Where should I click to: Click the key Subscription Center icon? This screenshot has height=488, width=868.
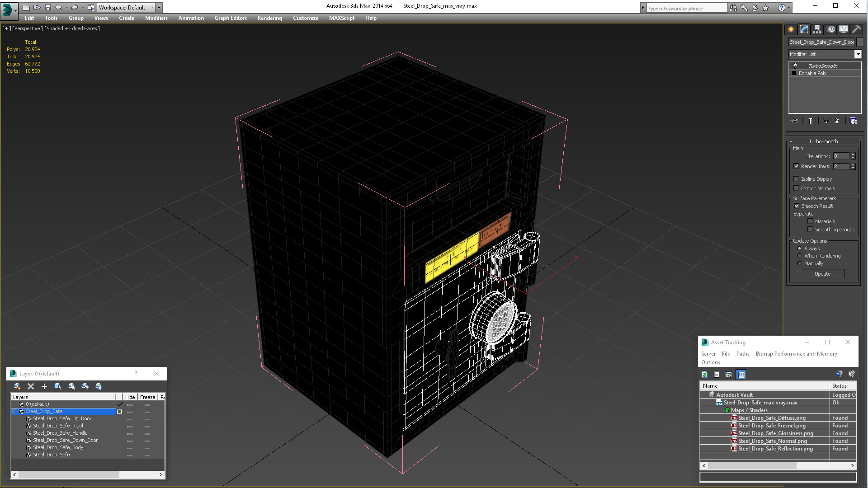pos(744,8)
